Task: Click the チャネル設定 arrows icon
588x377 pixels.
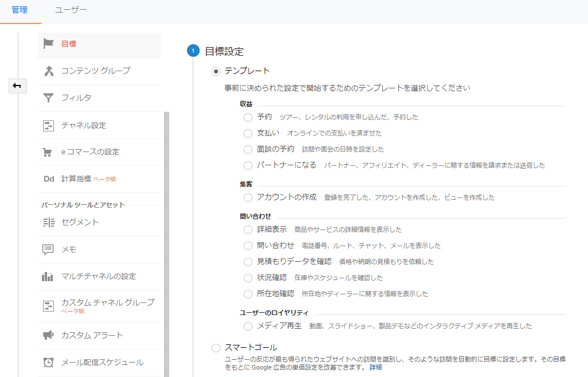Action: [48, 125]
